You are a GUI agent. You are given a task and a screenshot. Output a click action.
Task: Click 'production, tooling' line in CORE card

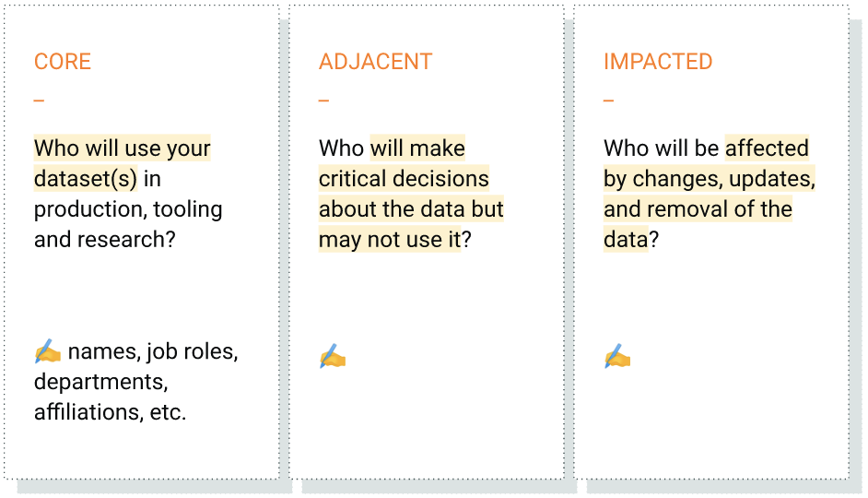[x=128, y=209]
